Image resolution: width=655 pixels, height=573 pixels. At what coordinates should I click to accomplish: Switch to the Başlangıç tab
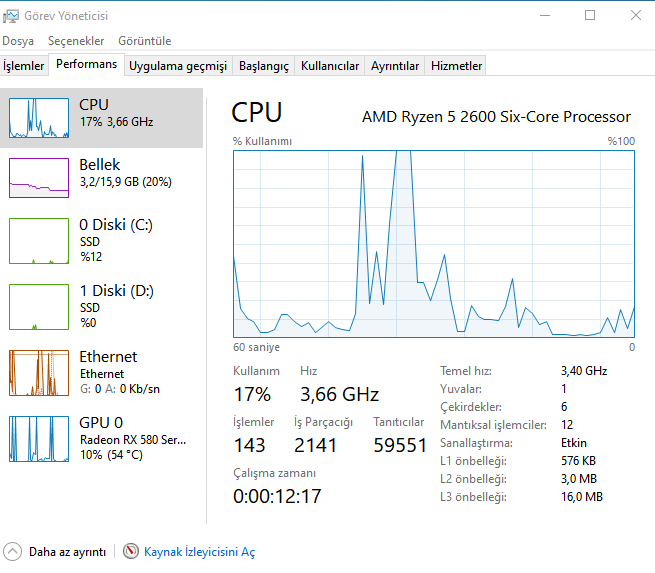tap(264, 66)
